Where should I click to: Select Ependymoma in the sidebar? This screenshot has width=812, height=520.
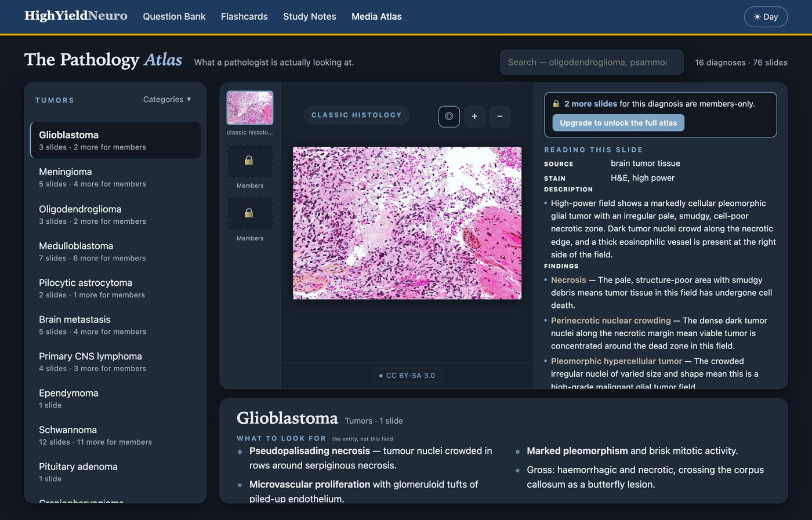115,399
